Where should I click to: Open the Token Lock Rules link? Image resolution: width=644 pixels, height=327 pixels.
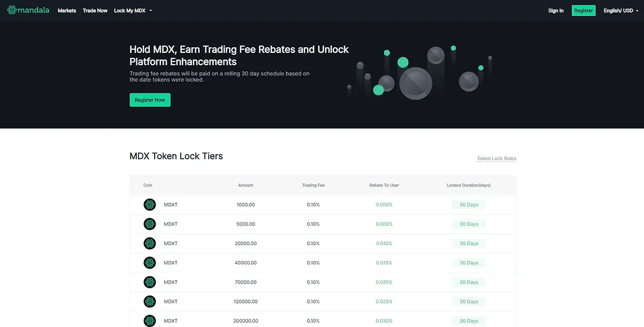click(496, 159)
